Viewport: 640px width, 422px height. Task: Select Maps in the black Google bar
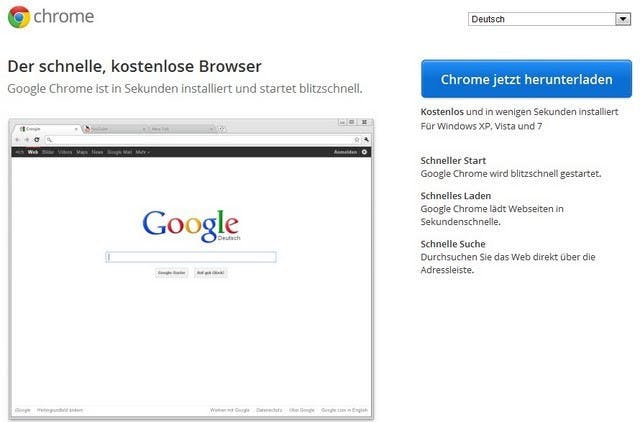(82, 152)
